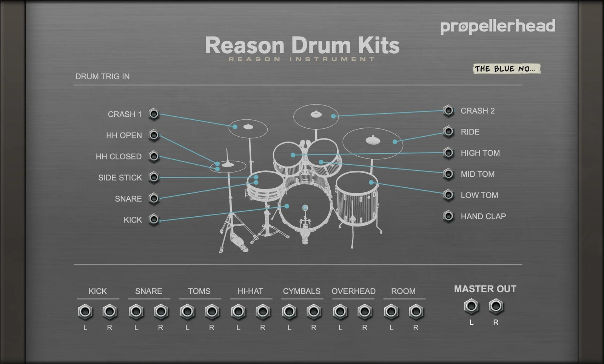Viewport: 604px width, 364px height.
Task: Click the SIDE STICK trigger input jack
Action: (154, 177)
